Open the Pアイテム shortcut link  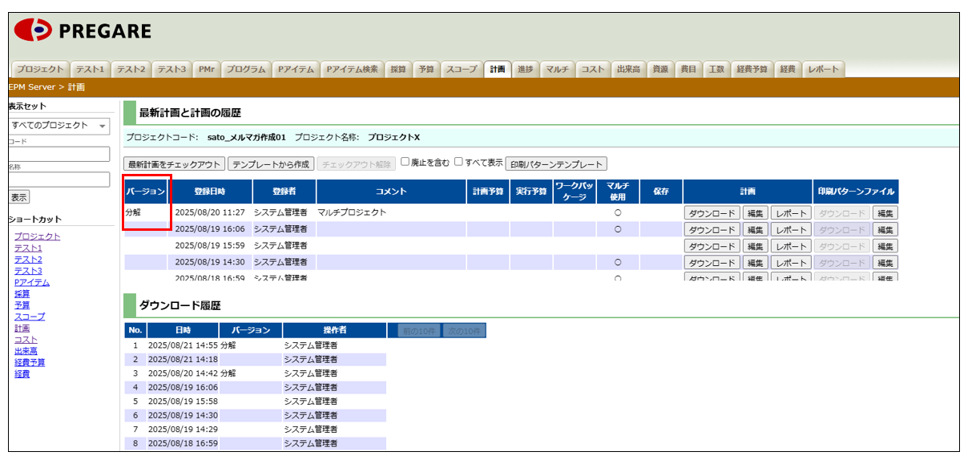point(32,283)
